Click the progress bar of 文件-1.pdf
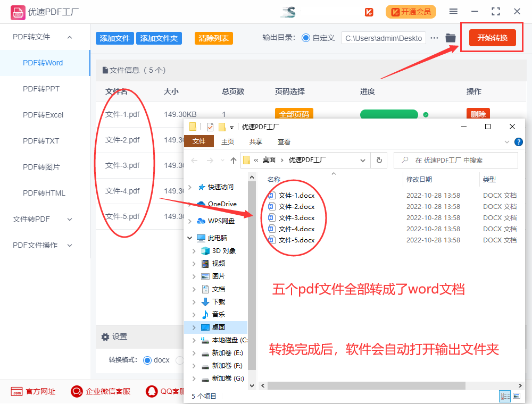The width and height of the screenshot is (532, 404). point(389,114)
